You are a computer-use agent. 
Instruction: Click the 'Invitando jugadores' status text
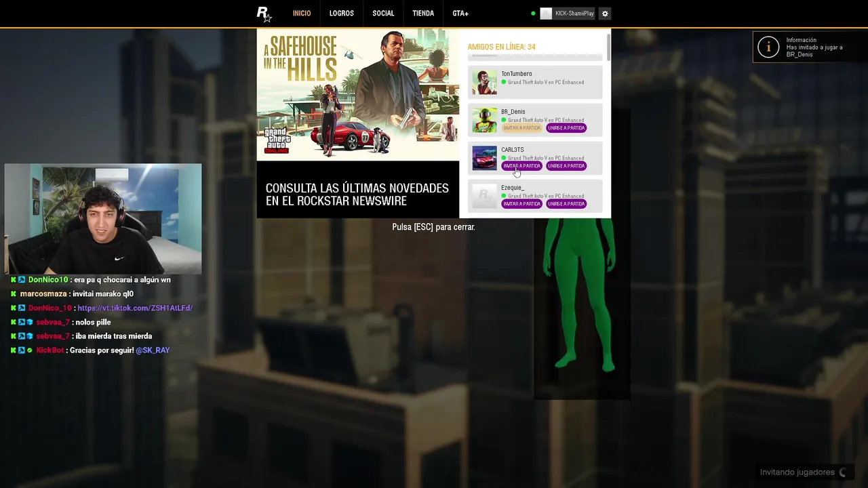(x=797, y=472)
